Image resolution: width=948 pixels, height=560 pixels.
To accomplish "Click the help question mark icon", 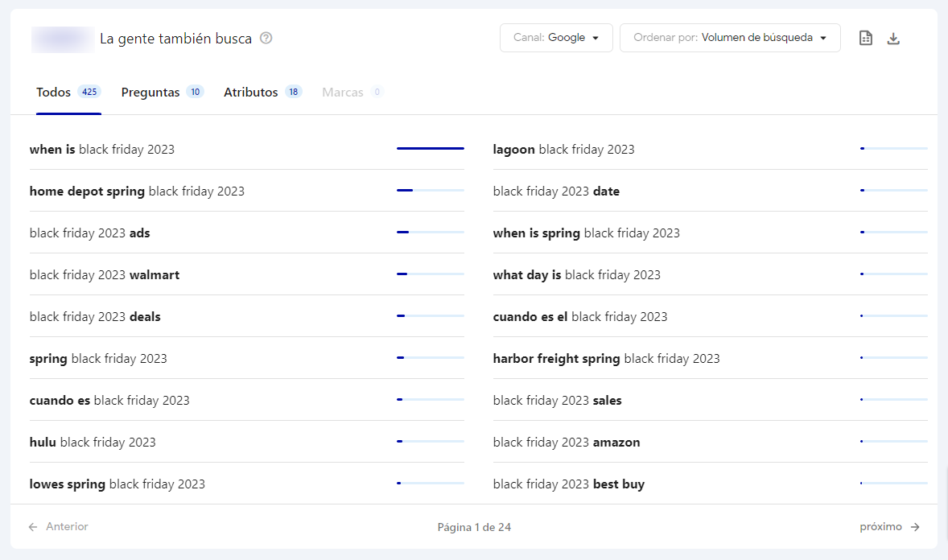I will point(266,38).
